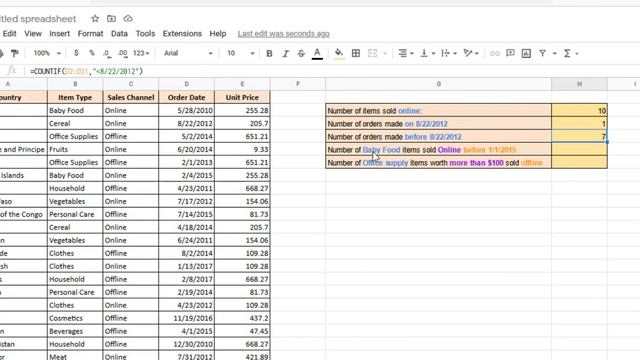Click the insert link icon
Screen dimensions: 640x360
495,53
